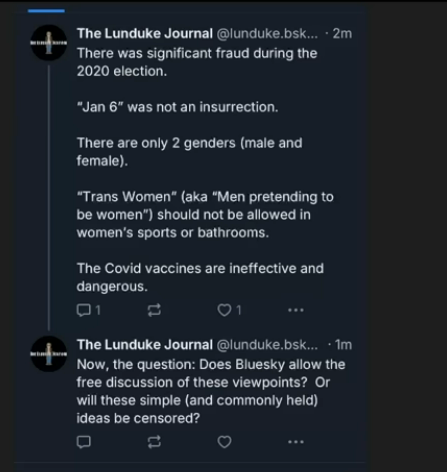
Task: Like the second post about censorship
Action: pos(224,442)
